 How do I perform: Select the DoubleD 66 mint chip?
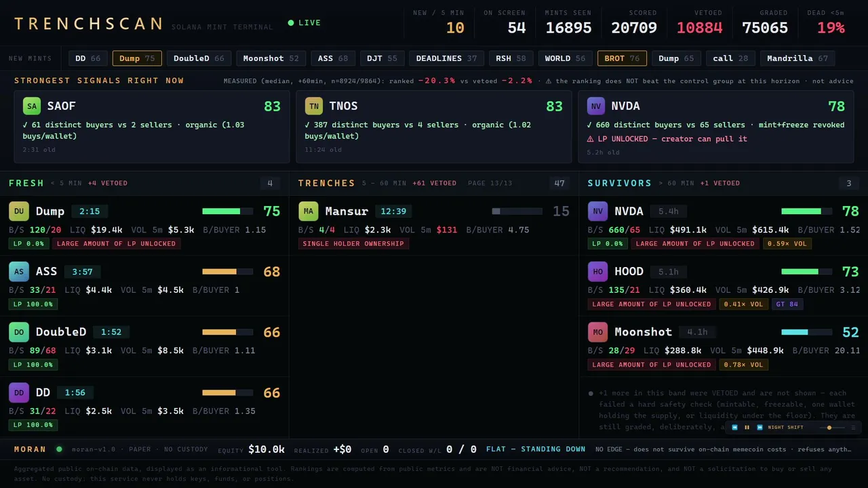pos(199,58)
